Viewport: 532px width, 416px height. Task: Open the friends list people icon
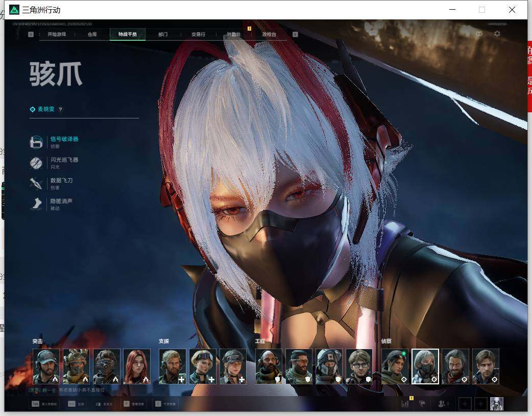point(442,404)
